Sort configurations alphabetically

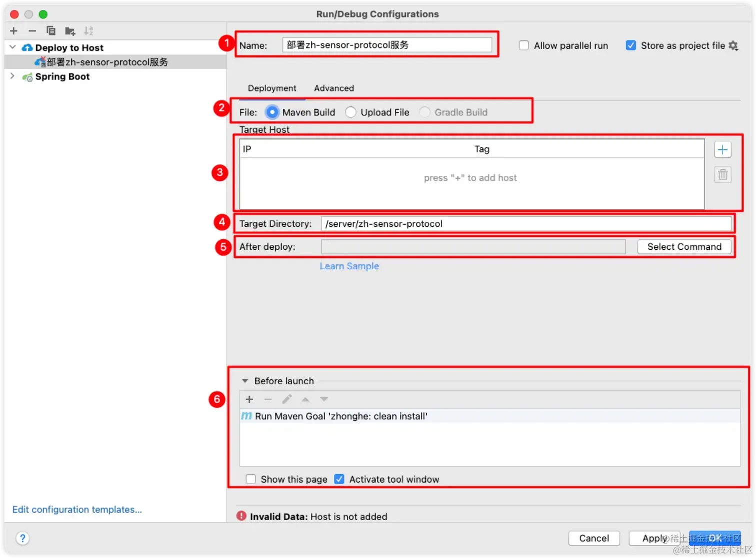pos(88,31)
